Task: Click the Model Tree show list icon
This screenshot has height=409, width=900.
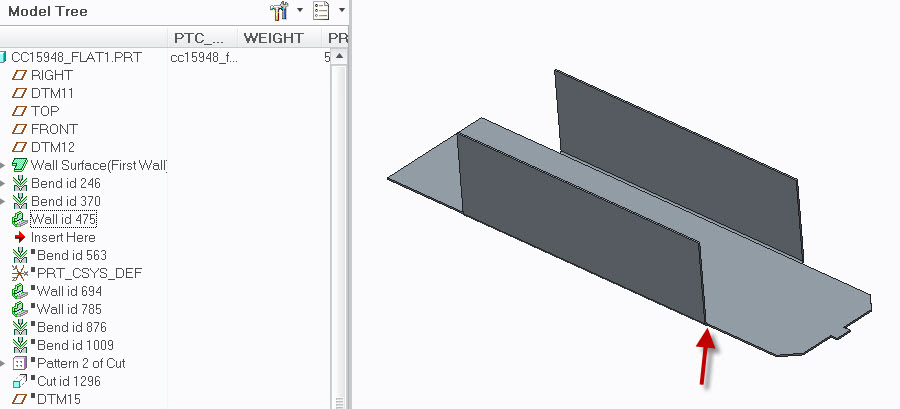Action: coord(321,10)
